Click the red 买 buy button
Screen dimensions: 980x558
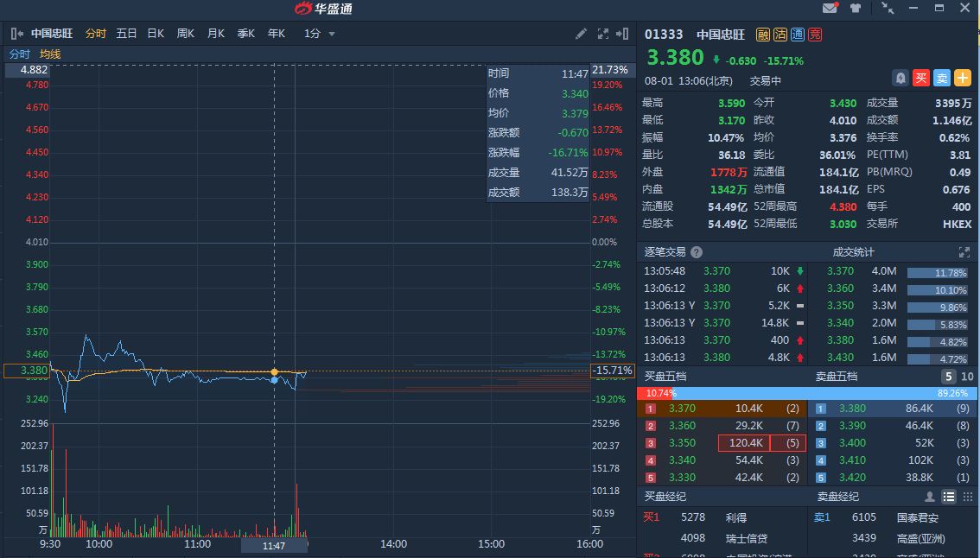(920, 78)
